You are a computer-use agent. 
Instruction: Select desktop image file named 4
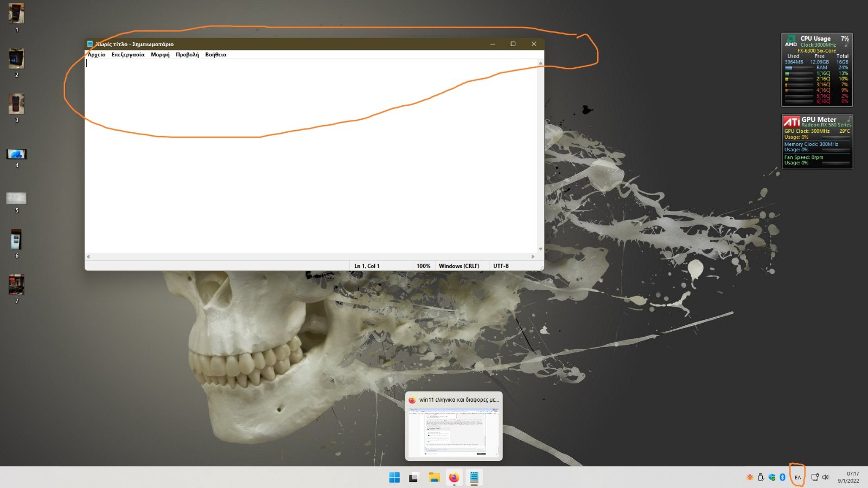coord(16,155)
